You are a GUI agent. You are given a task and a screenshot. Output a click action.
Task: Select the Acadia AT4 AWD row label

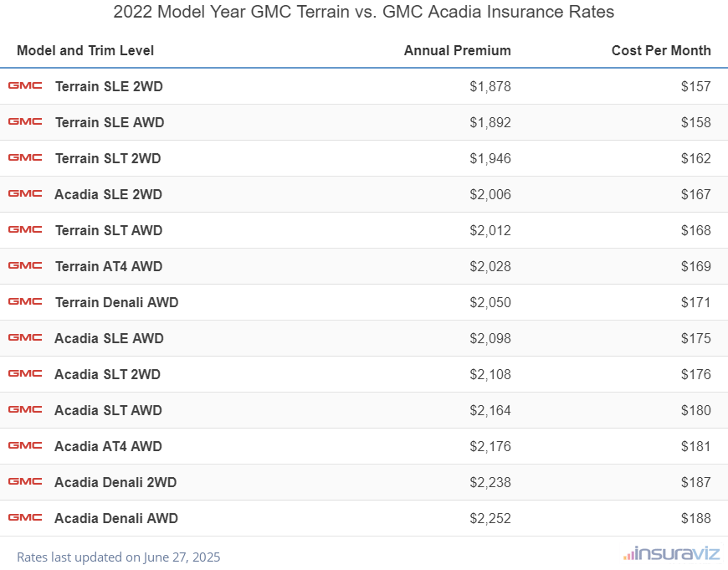108,446
